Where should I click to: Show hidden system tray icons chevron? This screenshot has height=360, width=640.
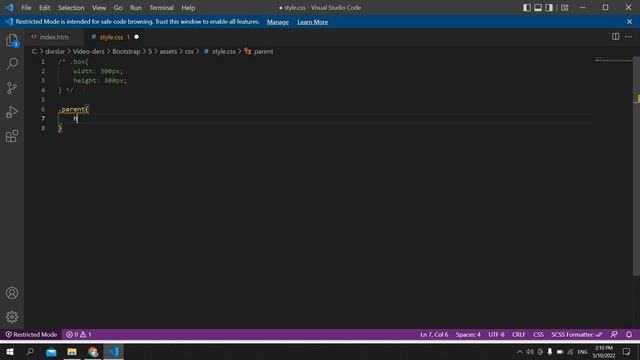(520, 352)
